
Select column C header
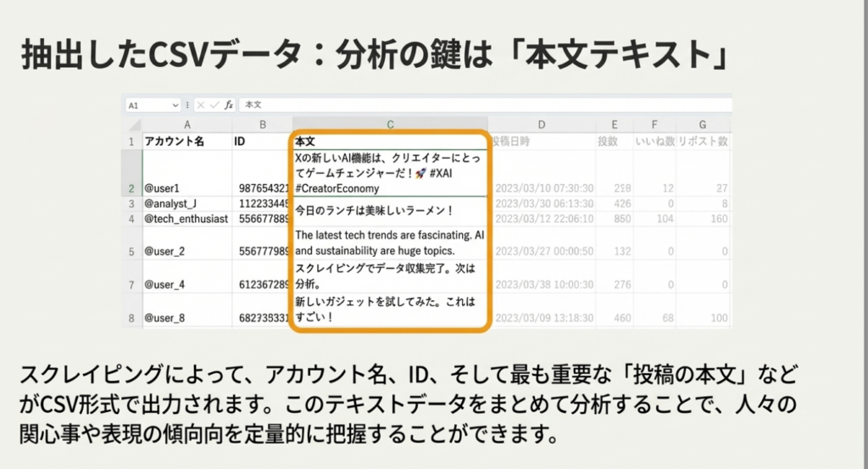[390, 125]
